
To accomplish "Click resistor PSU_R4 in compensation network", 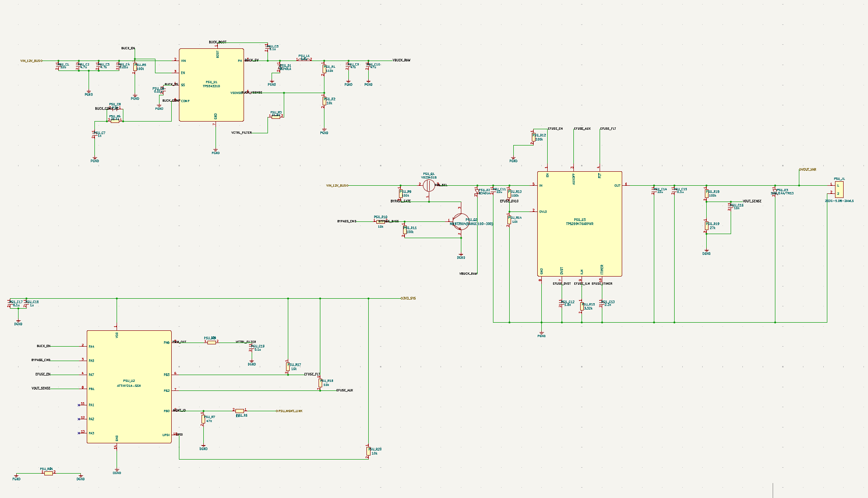I will tap(115, 121).
